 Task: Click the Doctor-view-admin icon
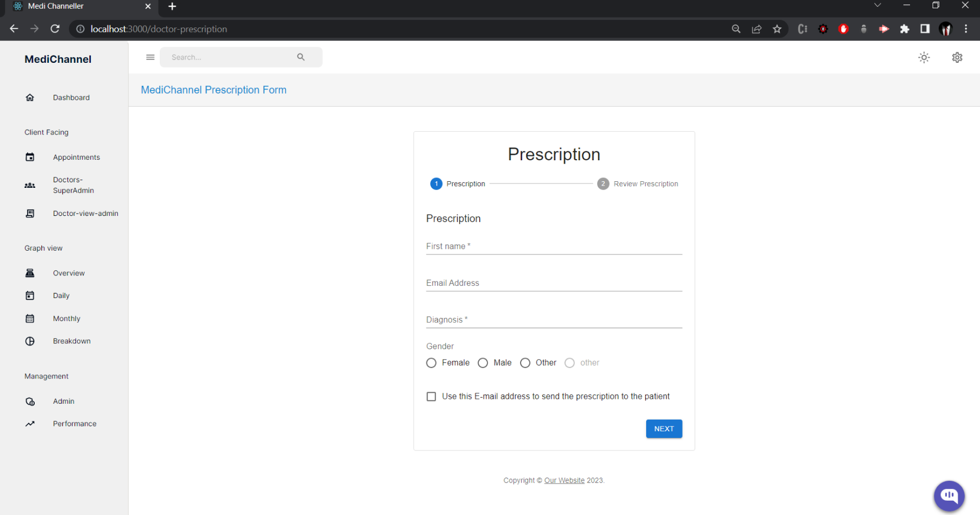tap(30, 214)
